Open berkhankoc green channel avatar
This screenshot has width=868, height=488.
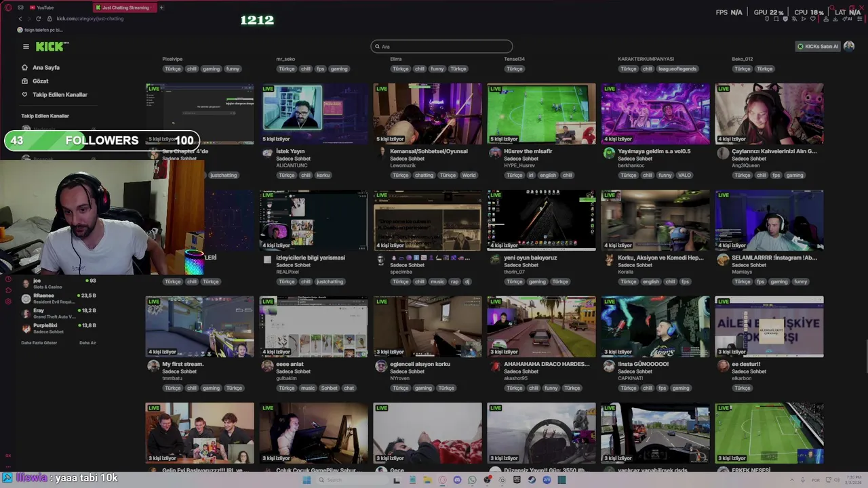609,153
